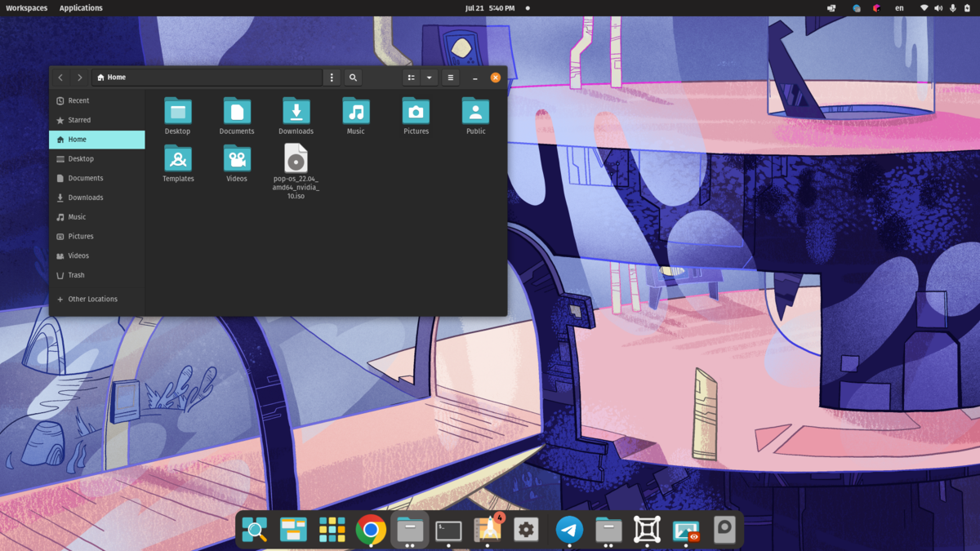Choose Videos in the Files sidebar
This screenshot has height=551, width=980.
pos(97,256)
